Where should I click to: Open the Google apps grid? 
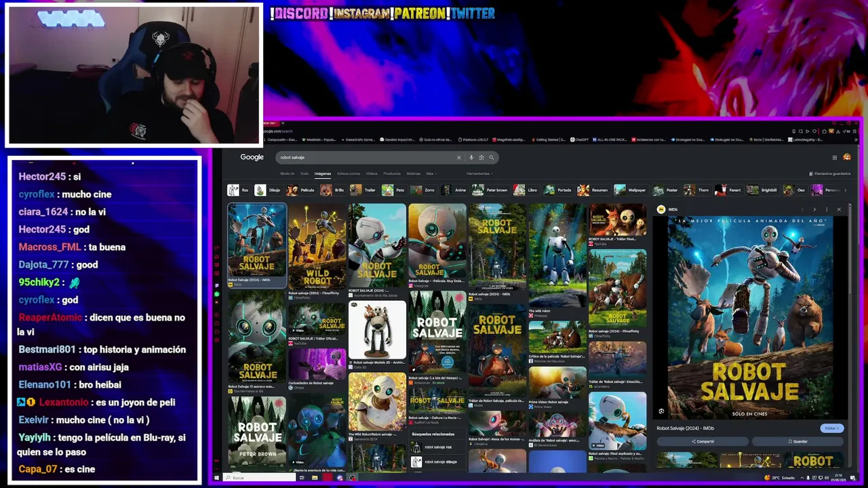[835, 157]
